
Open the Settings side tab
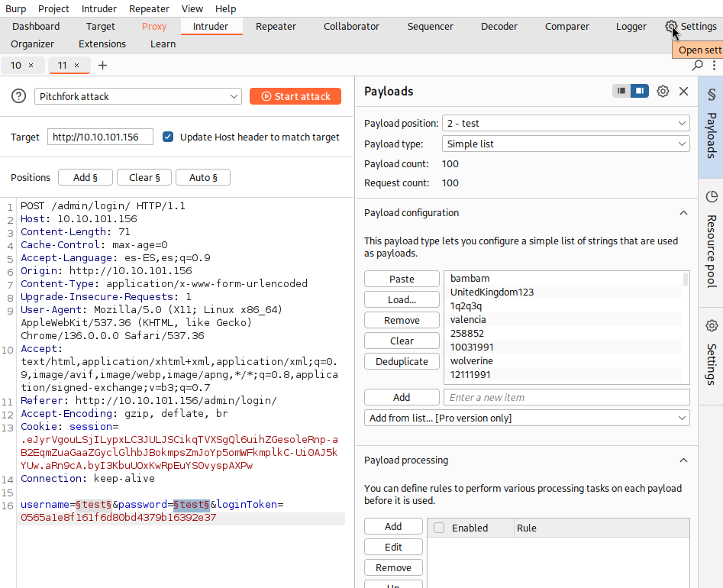pos(711,356)
